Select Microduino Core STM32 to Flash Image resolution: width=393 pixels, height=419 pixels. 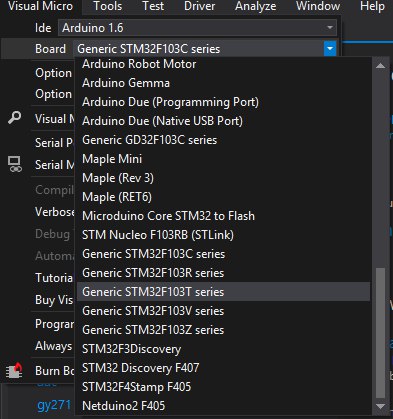click(223, 216)
